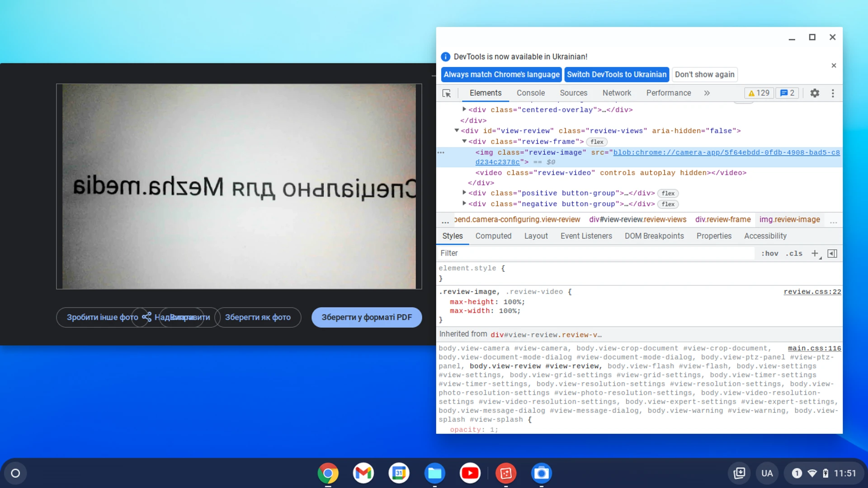Switch to the Computed tab
Screen dimensions: 868x488
point(493,236)
